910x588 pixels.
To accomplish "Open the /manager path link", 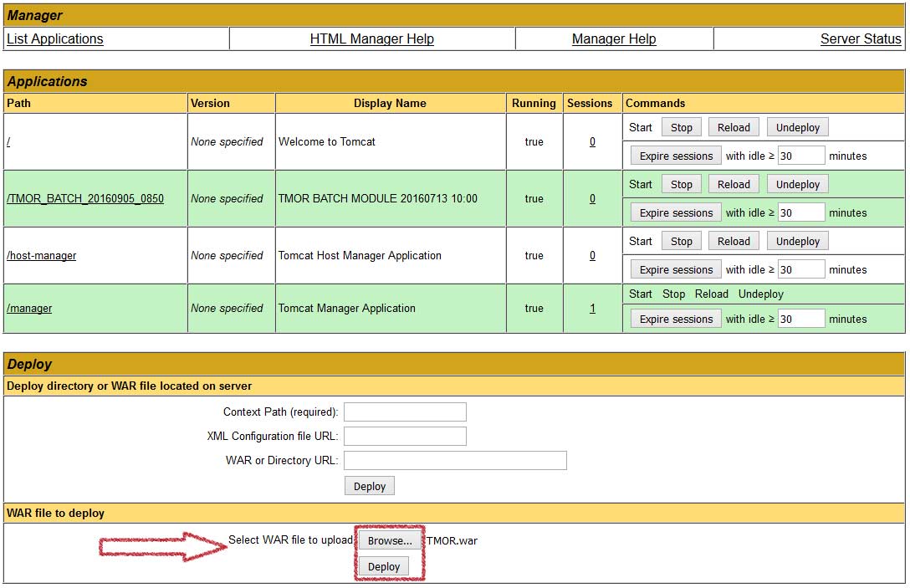I will click(29, 309).
